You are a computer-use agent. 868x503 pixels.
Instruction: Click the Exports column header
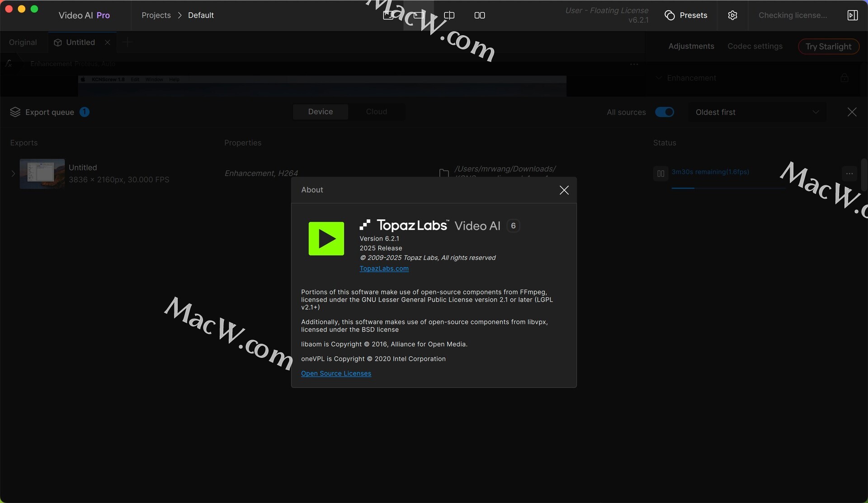(x=24, y=143)
